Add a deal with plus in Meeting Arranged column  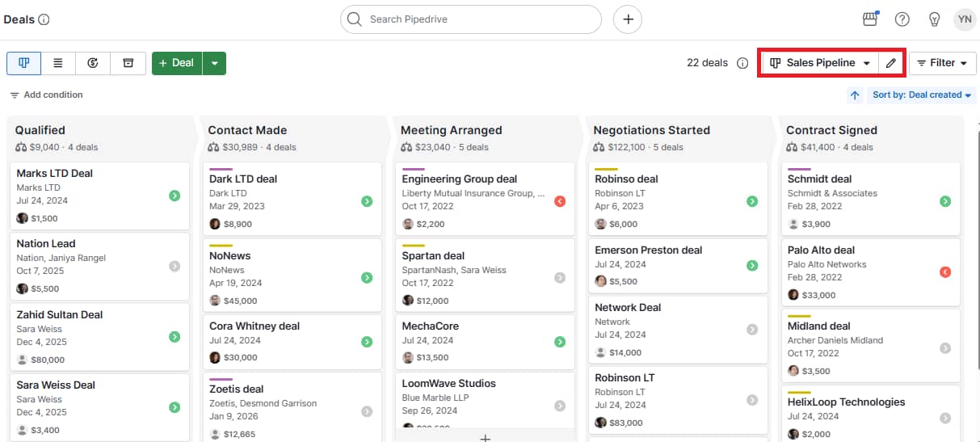(486, 438)
